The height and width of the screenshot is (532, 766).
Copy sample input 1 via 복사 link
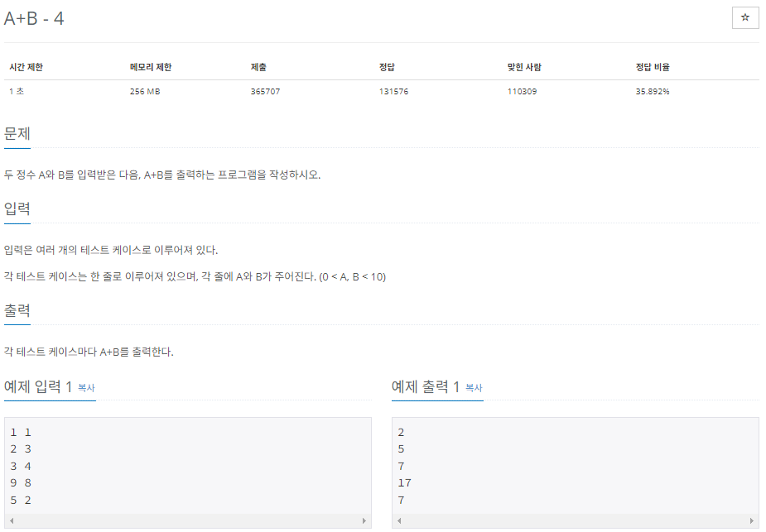coord(86,388)
